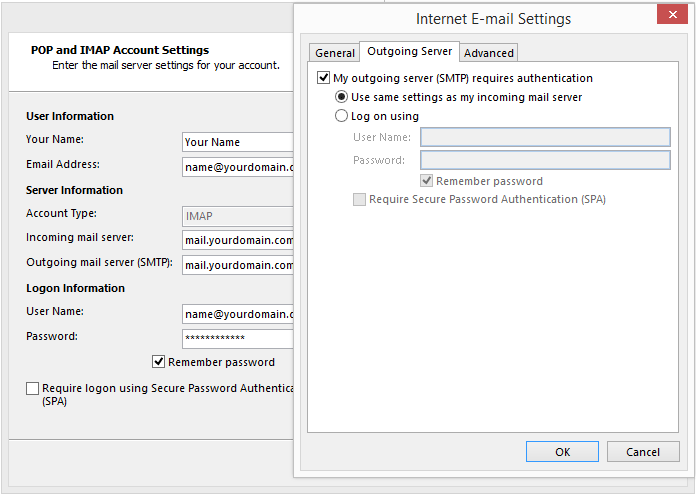
Task: Toggle Remember password in Outgoing Server tab
Action: click(x=427, y=181)
